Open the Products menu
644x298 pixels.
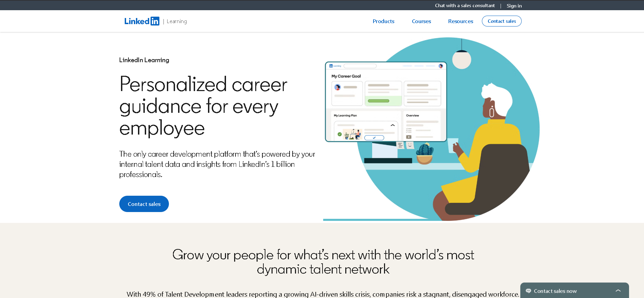(x=383, y=21)
